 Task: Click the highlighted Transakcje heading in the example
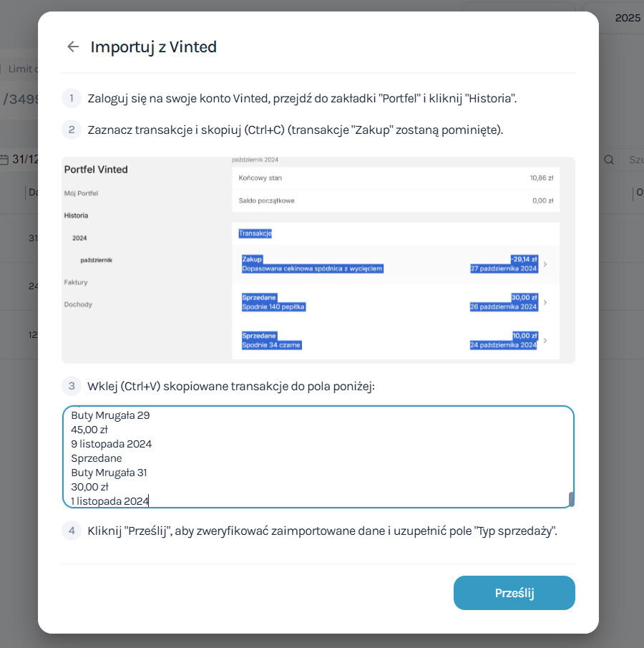point(255,233)
